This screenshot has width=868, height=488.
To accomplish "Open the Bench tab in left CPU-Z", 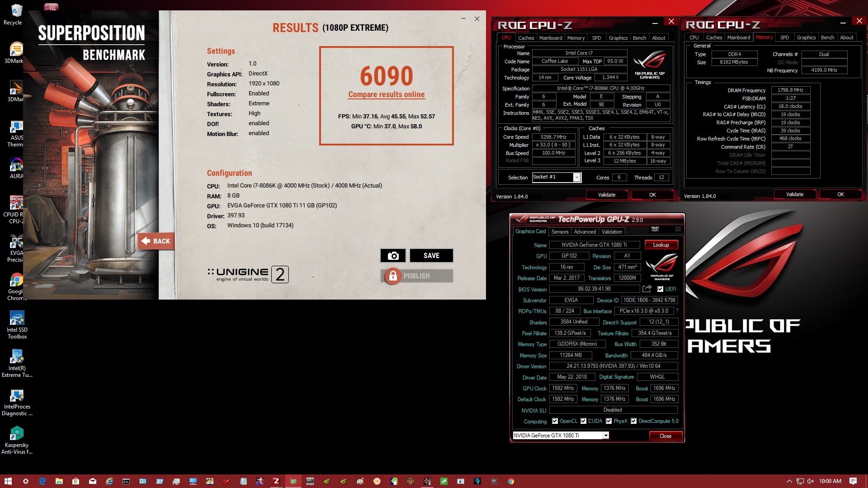I will click(639, 38).
